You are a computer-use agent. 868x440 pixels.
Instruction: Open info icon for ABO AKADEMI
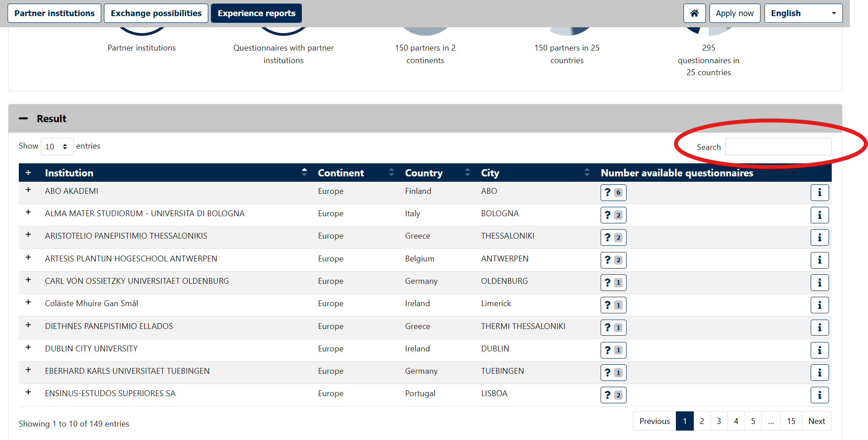tap(820, 192)
